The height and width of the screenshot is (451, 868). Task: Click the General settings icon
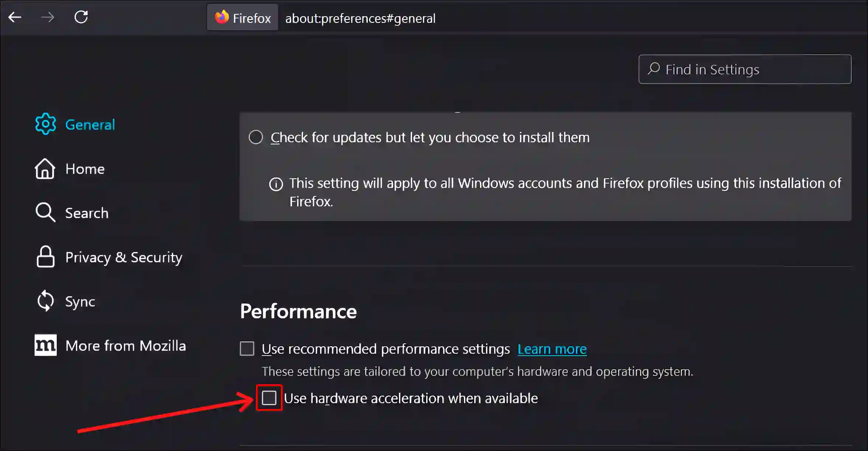[x=45, y=124]
